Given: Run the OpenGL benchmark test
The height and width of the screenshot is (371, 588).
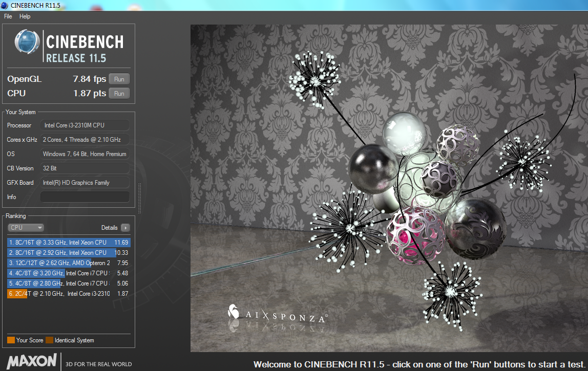Looking at the screenshot, I should click(x=119, y=79).
